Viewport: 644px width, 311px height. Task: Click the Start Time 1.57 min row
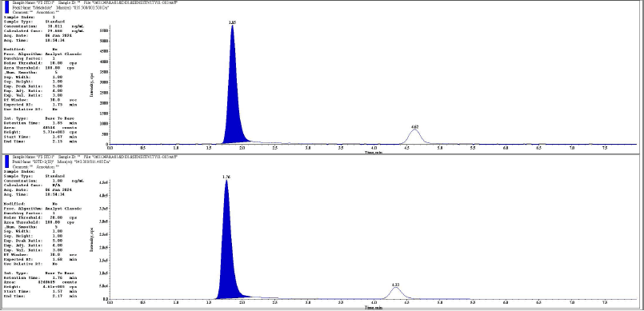40,291
